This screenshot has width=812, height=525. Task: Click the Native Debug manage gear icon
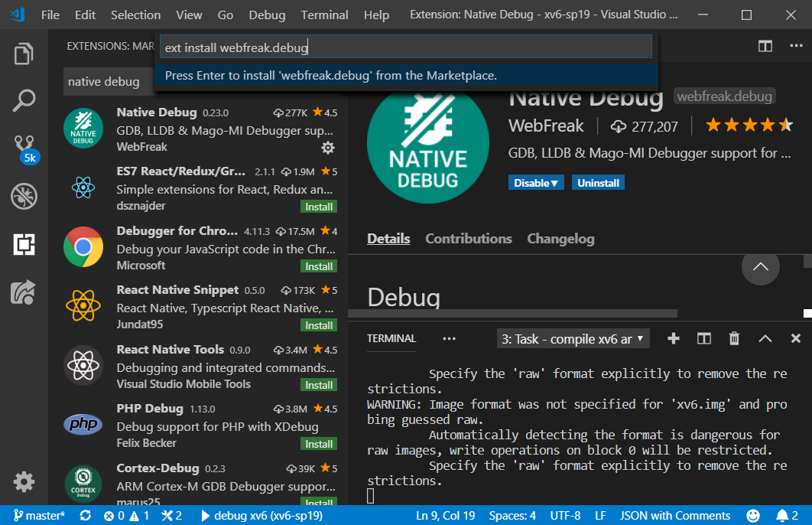(x=328, y=147)
